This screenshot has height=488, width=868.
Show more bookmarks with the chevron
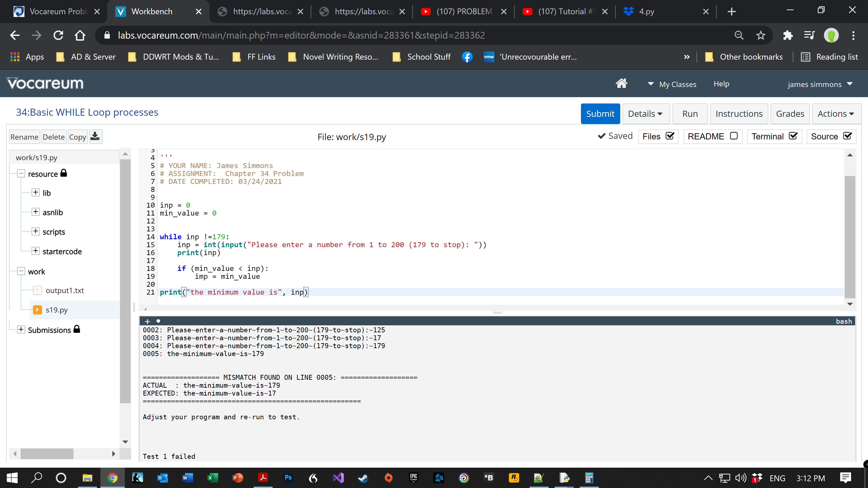[686, 57]
